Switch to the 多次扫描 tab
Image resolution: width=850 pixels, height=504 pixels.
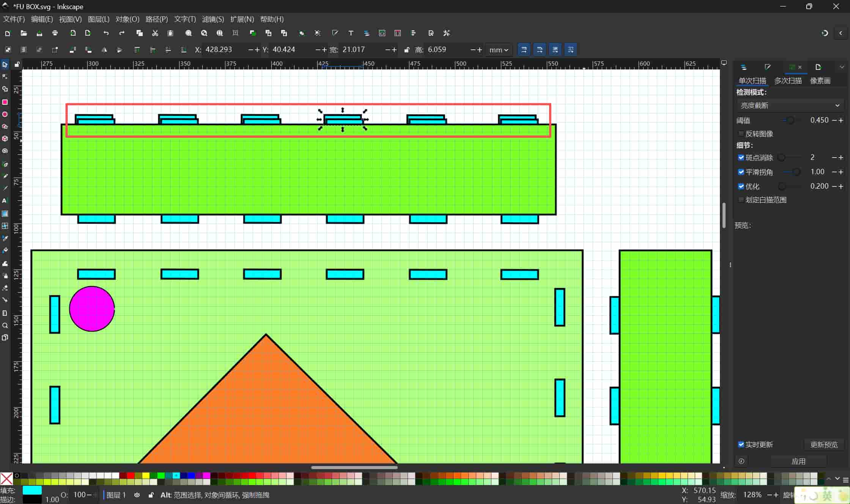point(788,80)
